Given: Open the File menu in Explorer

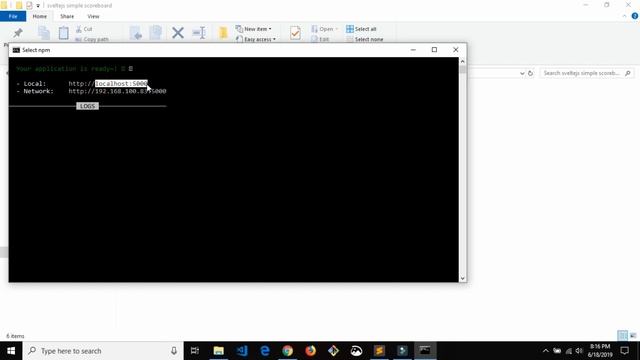Looking at the screenshot, I should point(13,16).
